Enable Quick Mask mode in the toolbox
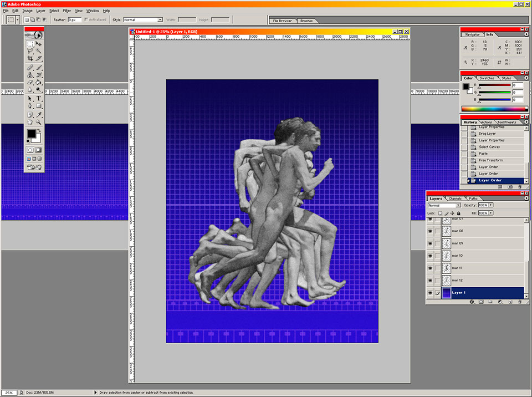Screen dimensions: 532x397 tap(38, 150)
